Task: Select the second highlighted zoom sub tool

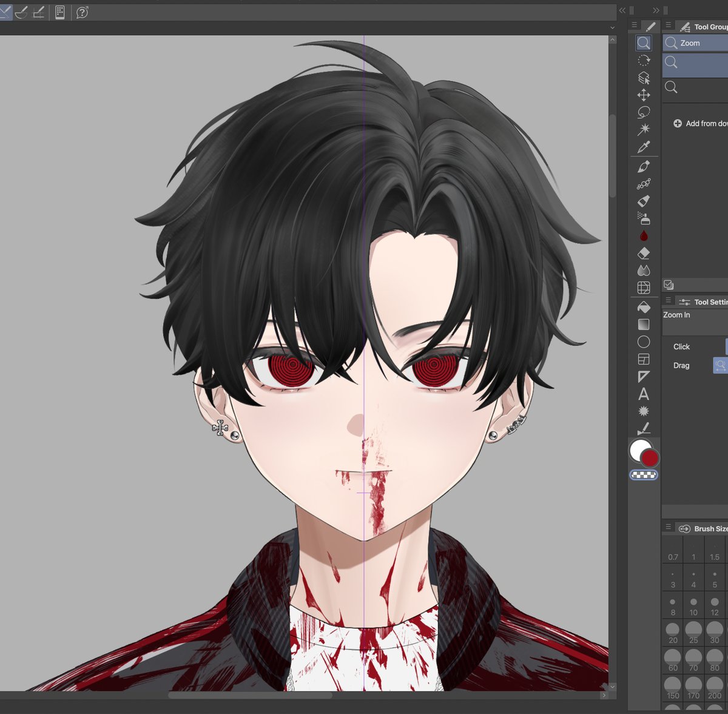Action: click(x=695, y=64)
